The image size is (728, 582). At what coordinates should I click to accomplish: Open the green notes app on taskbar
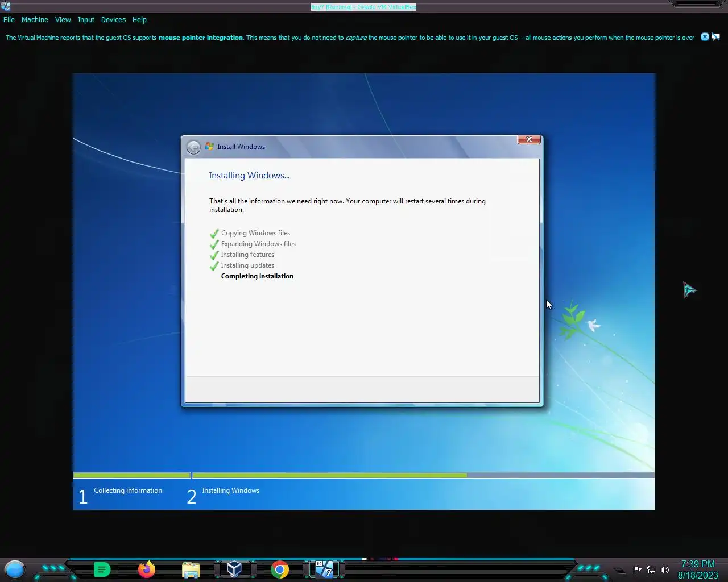[x=102, y=569]
